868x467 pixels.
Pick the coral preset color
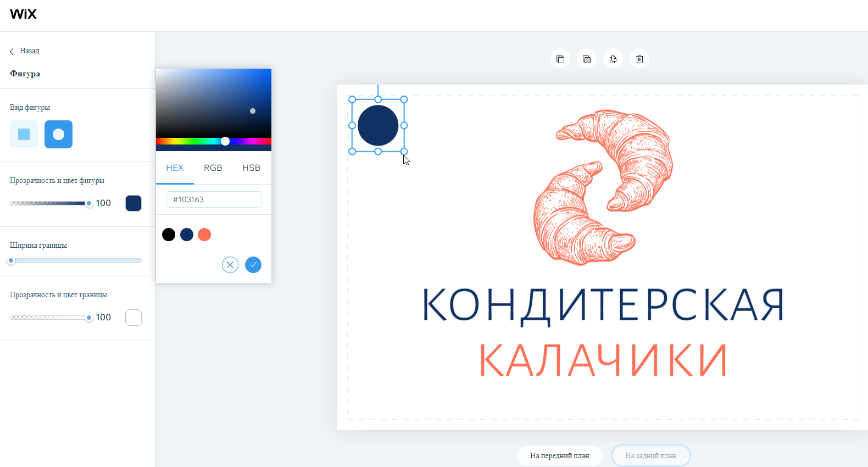click(204, 235)
